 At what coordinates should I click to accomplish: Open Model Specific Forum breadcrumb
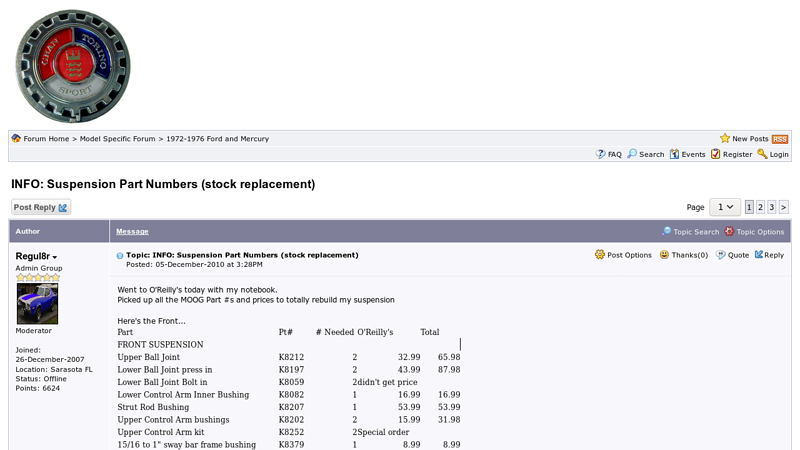tap(117, 139)
